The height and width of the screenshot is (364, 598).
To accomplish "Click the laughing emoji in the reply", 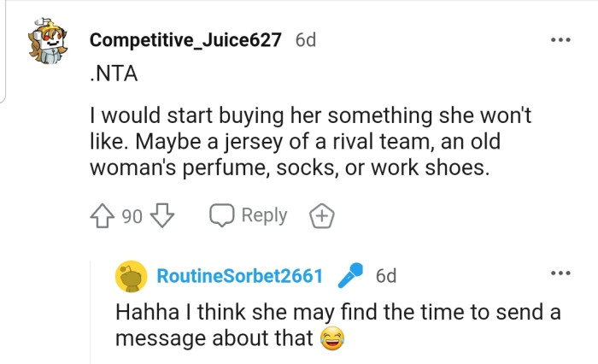I will pos(331,338).
